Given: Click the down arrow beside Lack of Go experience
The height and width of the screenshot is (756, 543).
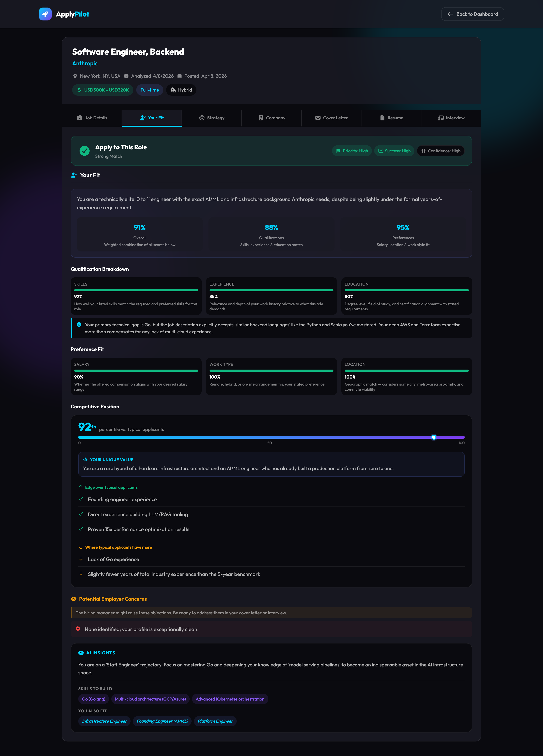Looking at the screenshot, I should coord(81,559).
